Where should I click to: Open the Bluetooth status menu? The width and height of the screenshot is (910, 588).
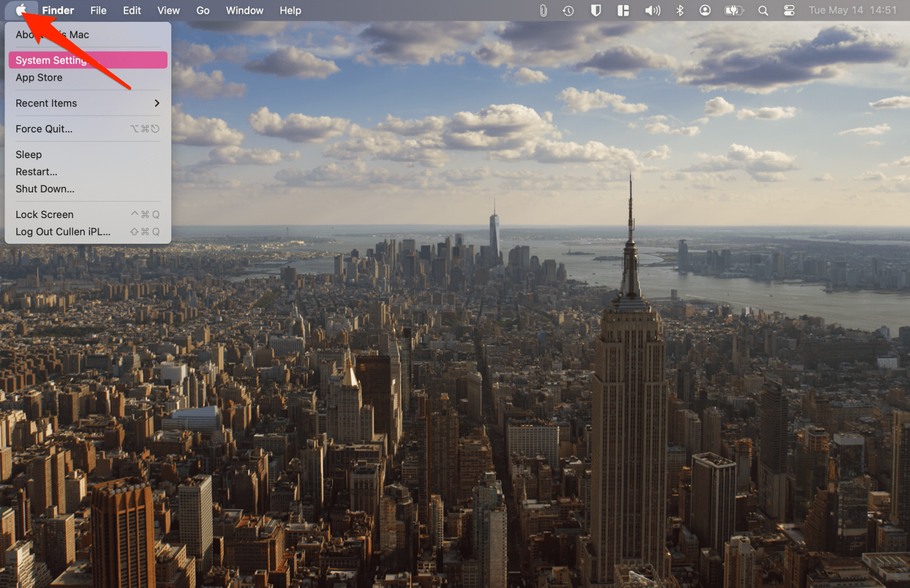pyautogui.click(x=680, y=11)
